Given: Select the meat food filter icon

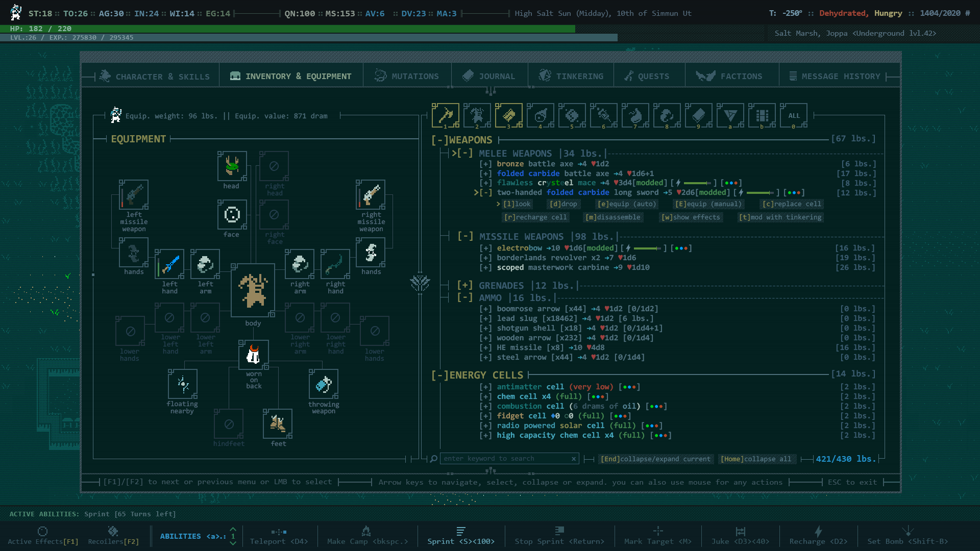Looking at the screenshot, I should [540, 115].
